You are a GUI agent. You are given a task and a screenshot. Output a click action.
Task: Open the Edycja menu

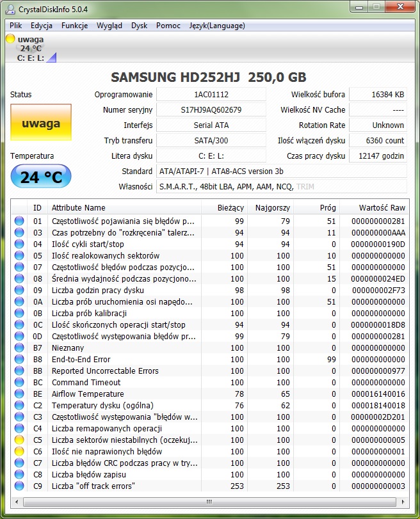click(42, 26)
